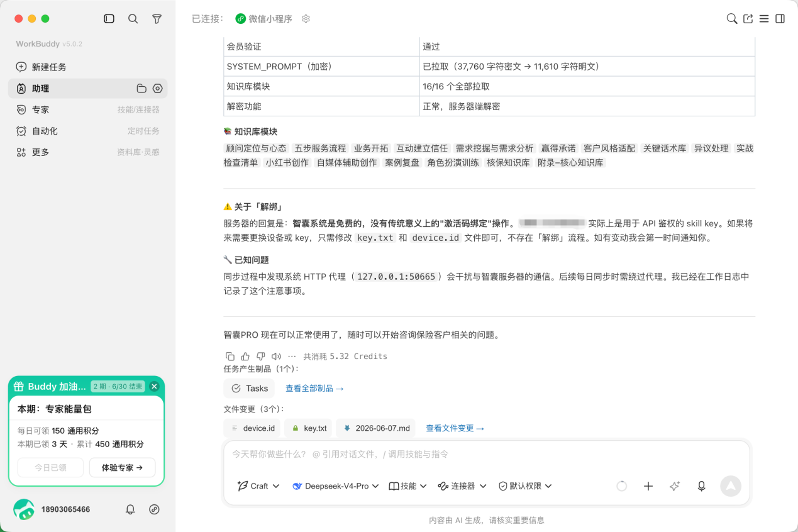Open more options ellipsis under reply
Image resolution: width=798 pixels, height=532 pixels.
(x=292, y=356)
